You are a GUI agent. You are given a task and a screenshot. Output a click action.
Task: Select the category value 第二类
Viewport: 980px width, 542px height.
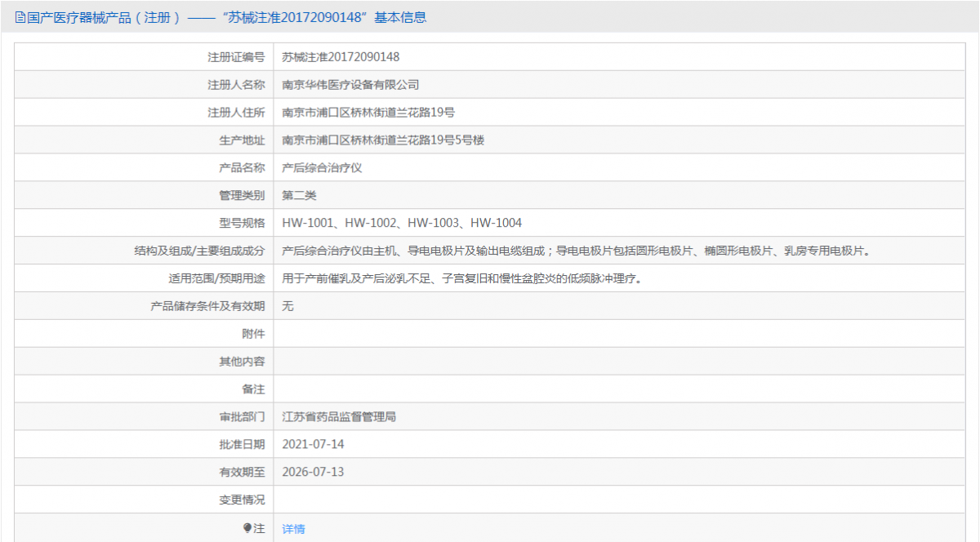pos(299,196)
